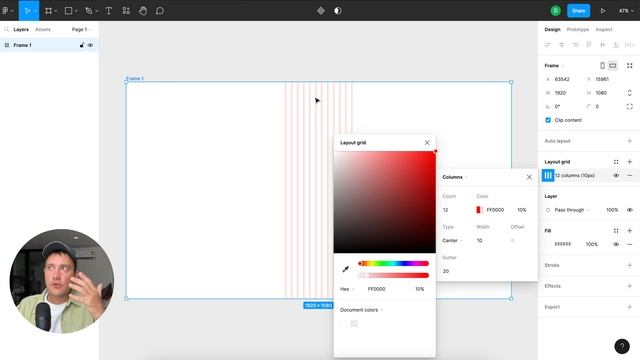Image resolution: width=640 pixels, height=360 pixels.
Task: Adjust the hue slider
Action: coord(393,263)
